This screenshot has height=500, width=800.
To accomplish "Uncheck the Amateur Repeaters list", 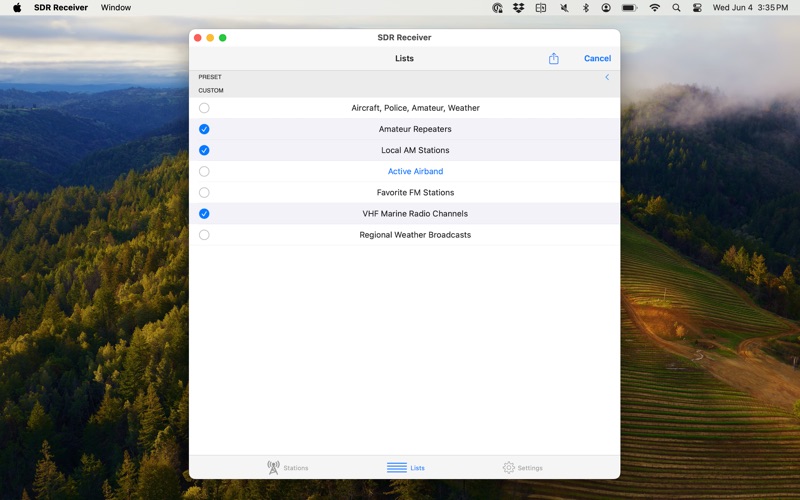I will coord(204,129).
